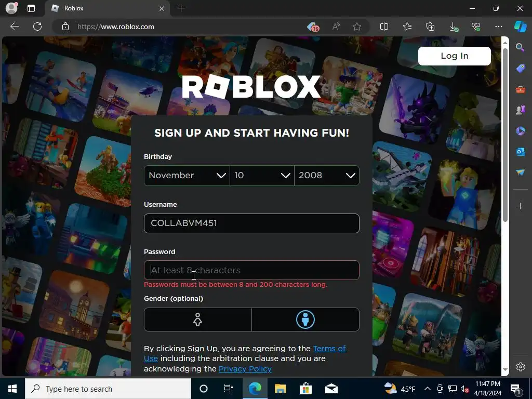The width and height of the screenshot is (532, 399).
Task: Open sidebar Microsoft 365 icon
Action: click(x=520, y=131)
